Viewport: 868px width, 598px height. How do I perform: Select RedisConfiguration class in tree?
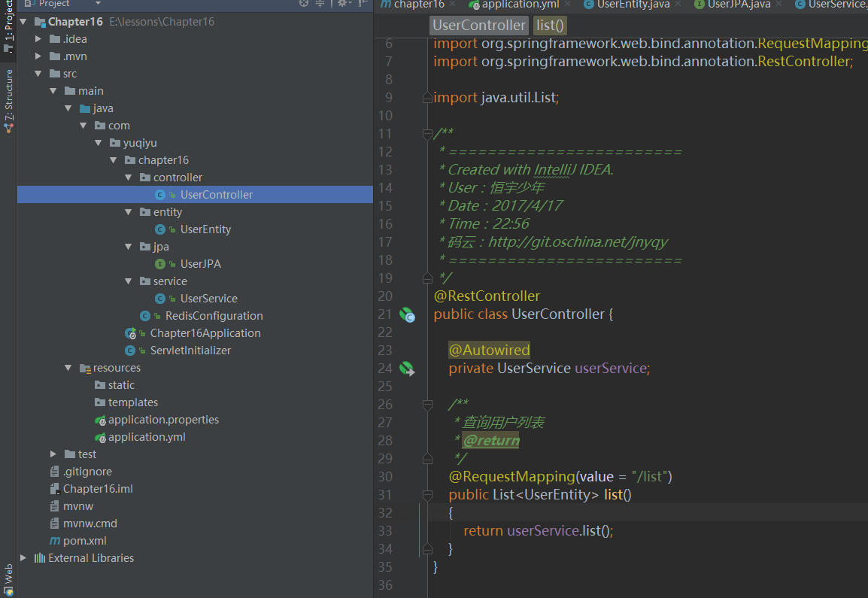214,316
